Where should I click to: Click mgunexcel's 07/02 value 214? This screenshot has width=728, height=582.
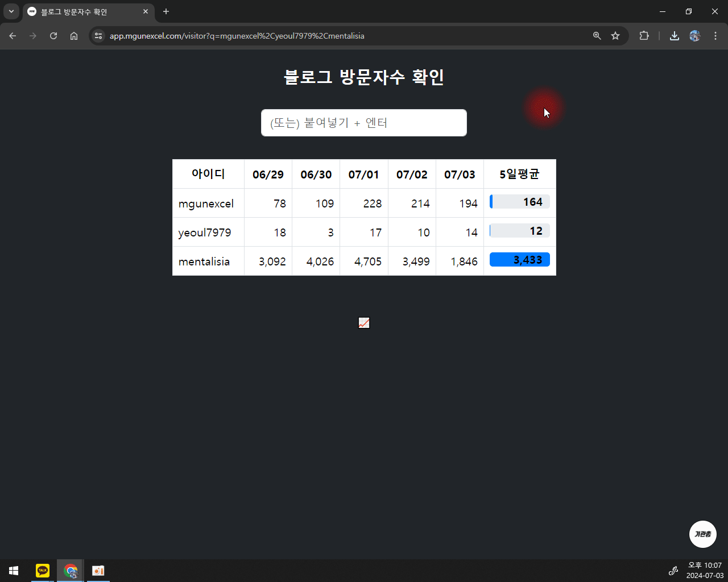[x=420, y=203]
